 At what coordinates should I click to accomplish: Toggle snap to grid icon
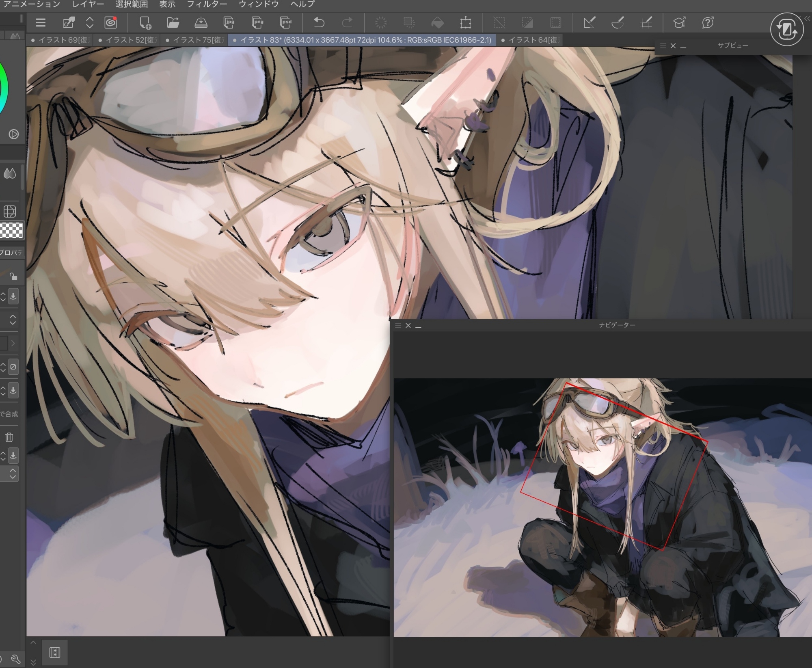pos(646,23)
